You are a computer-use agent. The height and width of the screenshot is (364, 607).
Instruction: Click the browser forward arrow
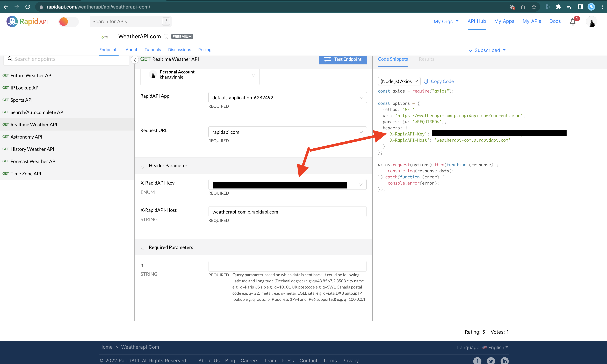[17, 7]
